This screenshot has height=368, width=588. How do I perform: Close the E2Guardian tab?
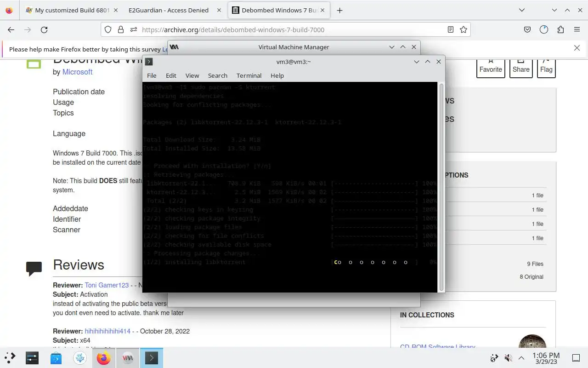[x=219, y=10]
